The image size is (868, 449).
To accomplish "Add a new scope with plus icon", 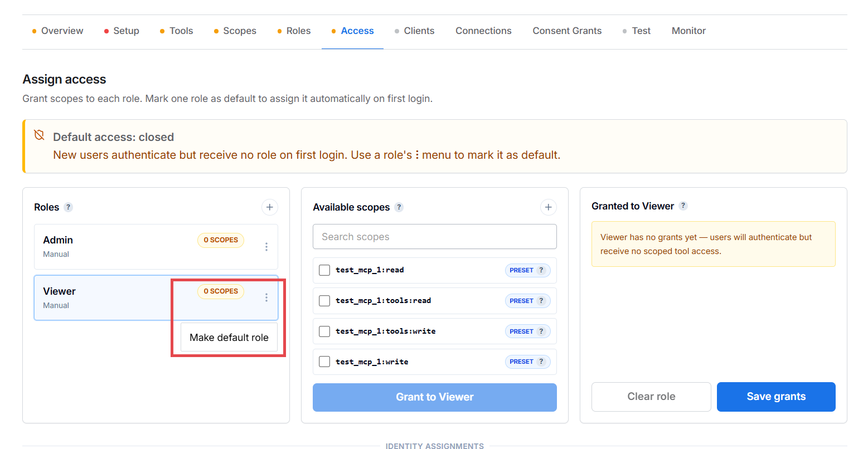I will click(549, 207).
